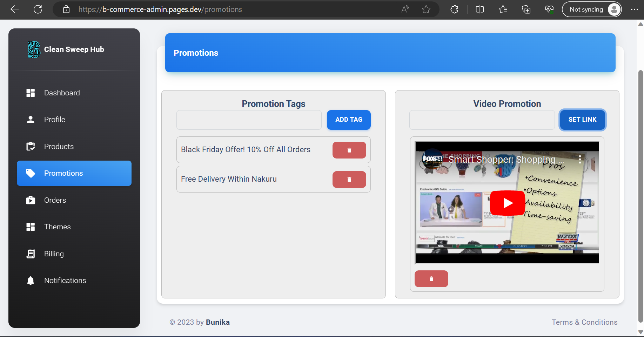Open Billing via the invoice icon

pyautogui.click(x=31, y=254)
